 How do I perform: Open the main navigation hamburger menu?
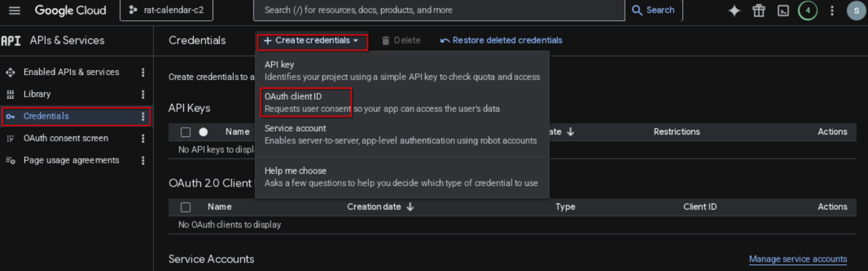pos(15,10)
